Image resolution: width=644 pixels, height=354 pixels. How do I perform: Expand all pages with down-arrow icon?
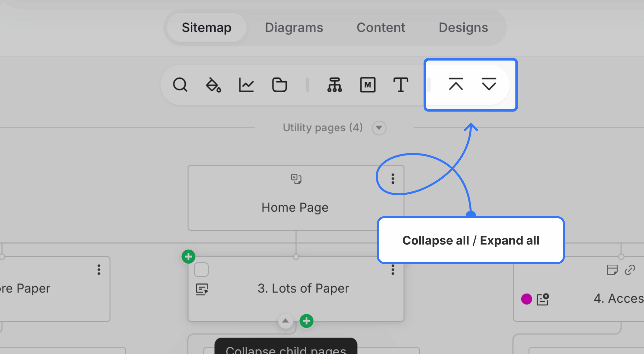pos(489,84)
